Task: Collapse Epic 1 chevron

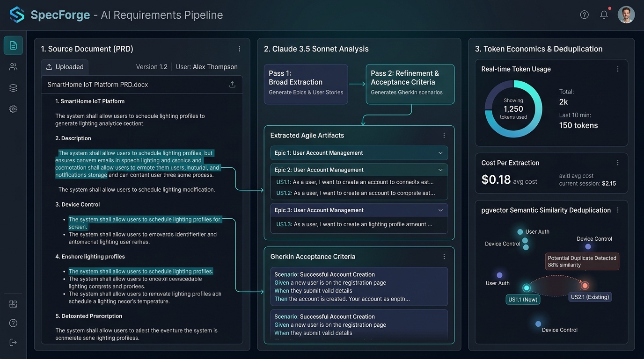Action: pyautogui.click(x=440, y=153)
